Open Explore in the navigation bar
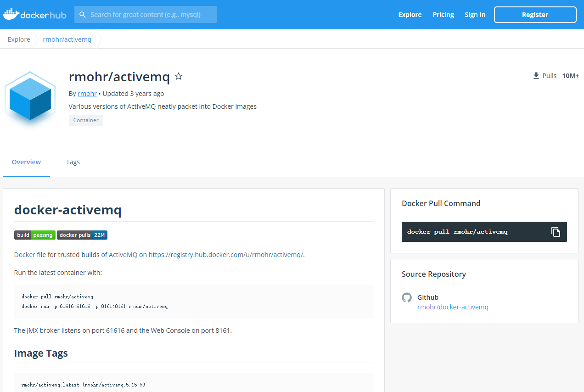The width and height of the screenshot is (584, 392). [x=410, y=14]
